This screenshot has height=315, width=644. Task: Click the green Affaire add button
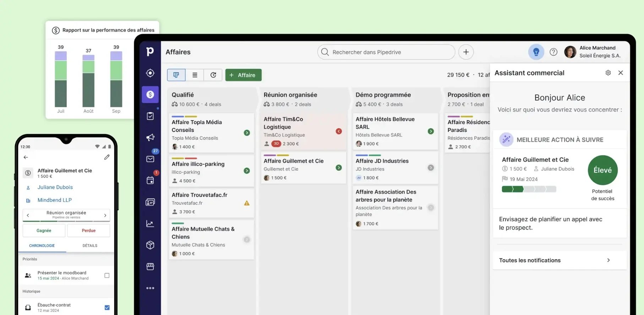243,75
